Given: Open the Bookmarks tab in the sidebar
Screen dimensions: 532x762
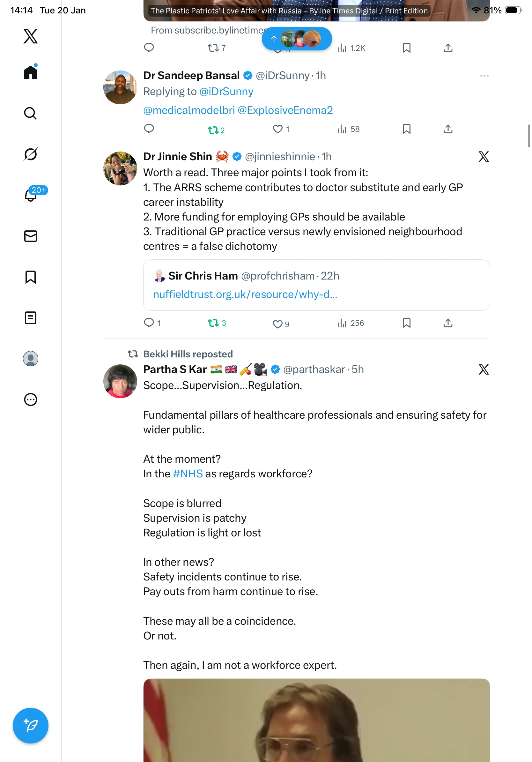Looking at the screenshot, I should point(31,277).
